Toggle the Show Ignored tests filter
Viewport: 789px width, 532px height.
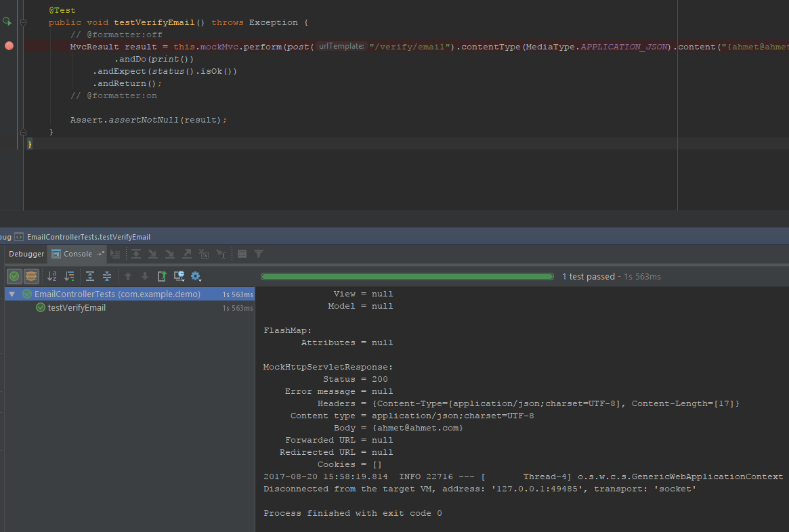[31, 276]
